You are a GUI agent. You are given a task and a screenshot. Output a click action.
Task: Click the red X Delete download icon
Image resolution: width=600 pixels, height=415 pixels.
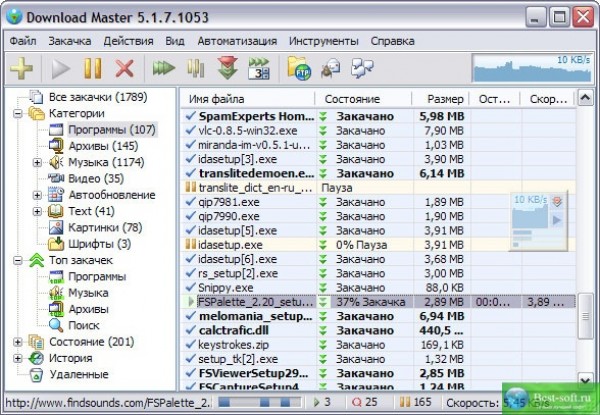point(124,68)
